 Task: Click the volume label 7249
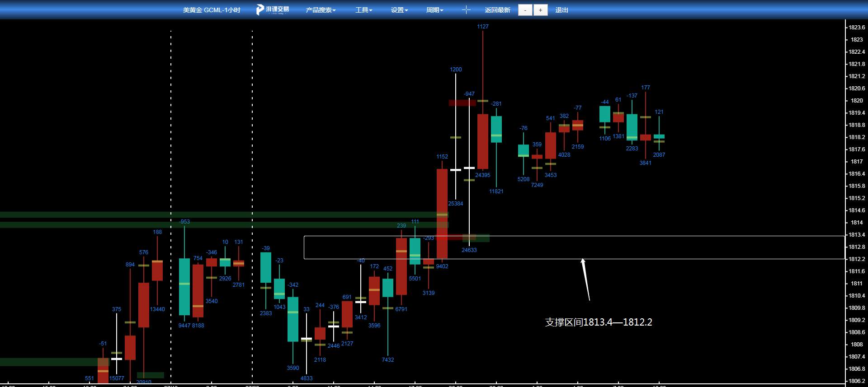pyautogui.click(x=537, y=185)
